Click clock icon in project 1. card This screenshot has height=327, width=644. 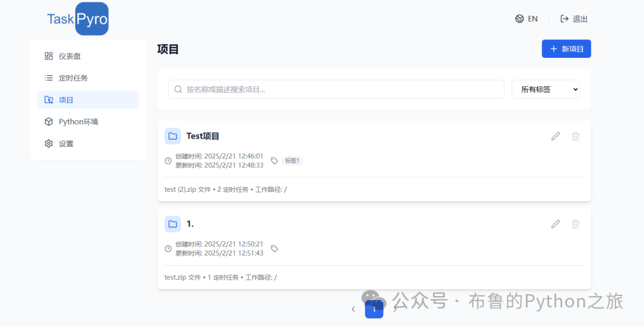point(168,248)
